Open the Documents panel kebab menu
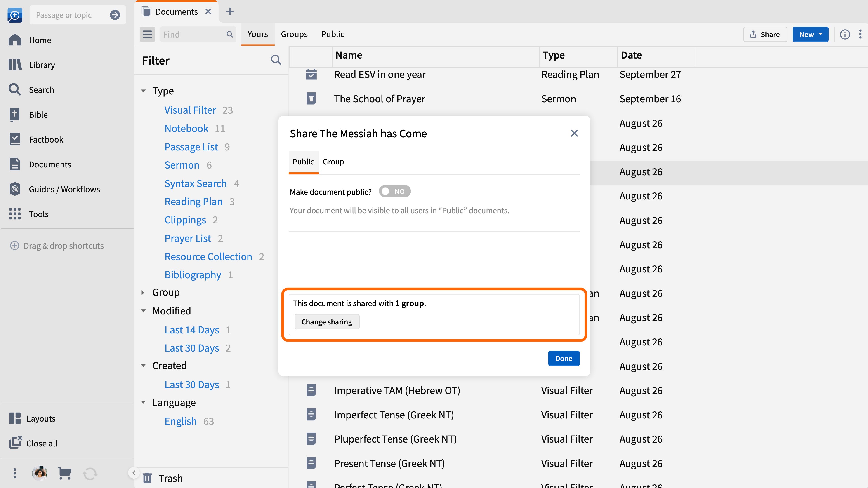This screenshot has height=488, width=868. coord(860,34)
